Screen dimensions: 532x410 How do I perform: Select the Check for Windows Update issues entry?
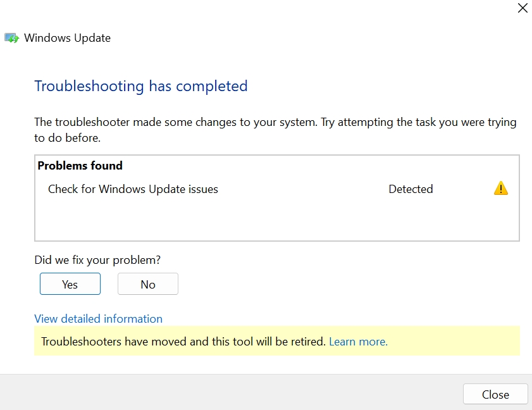tap(133, 189)
